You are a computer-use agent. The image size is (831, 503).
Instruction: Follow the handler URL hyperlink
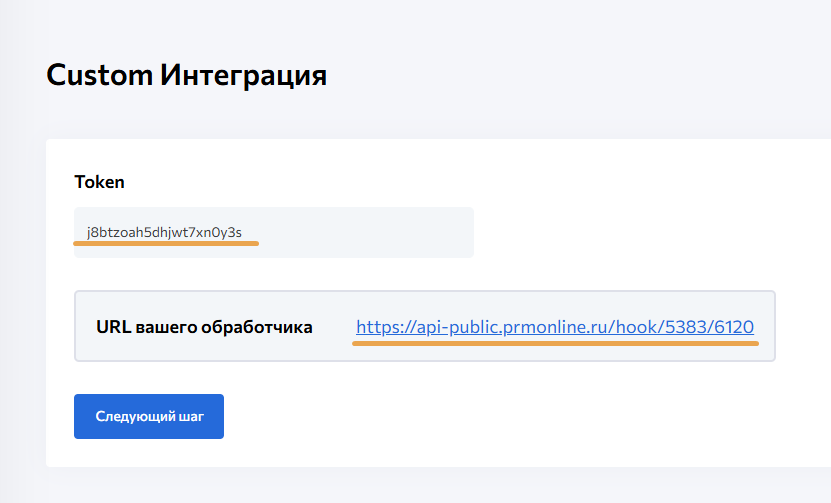(x=554, y=327)
